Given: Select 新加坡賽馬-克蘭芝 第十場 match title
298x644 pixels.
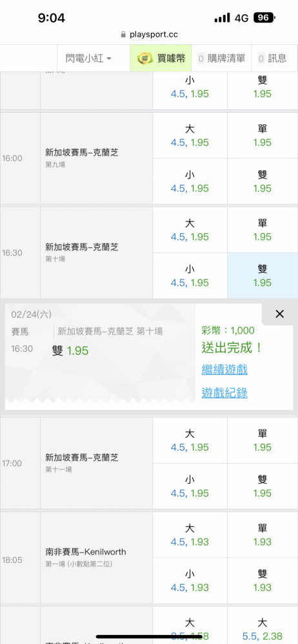Looking at the screenshot, I should pos(82,247).
